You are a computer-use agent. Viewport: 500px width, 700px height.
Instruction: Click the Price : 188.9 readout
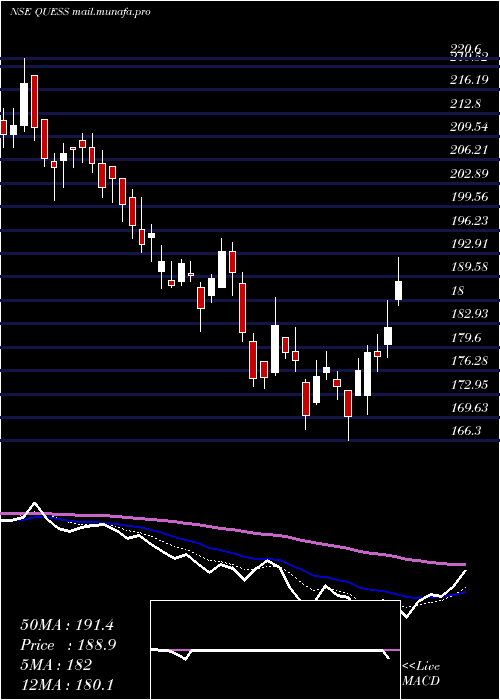(68, 645)
